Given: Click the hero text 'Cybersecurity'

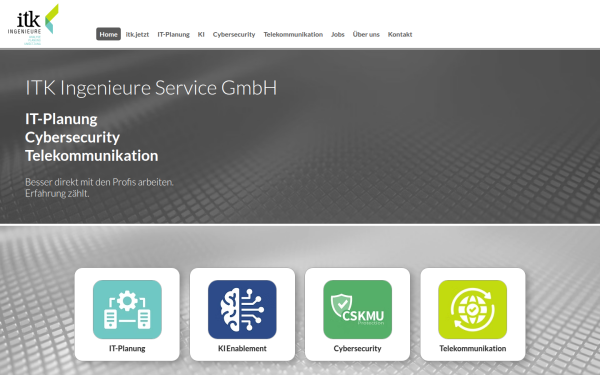Looking at the screenshot, I should [72, 137].
